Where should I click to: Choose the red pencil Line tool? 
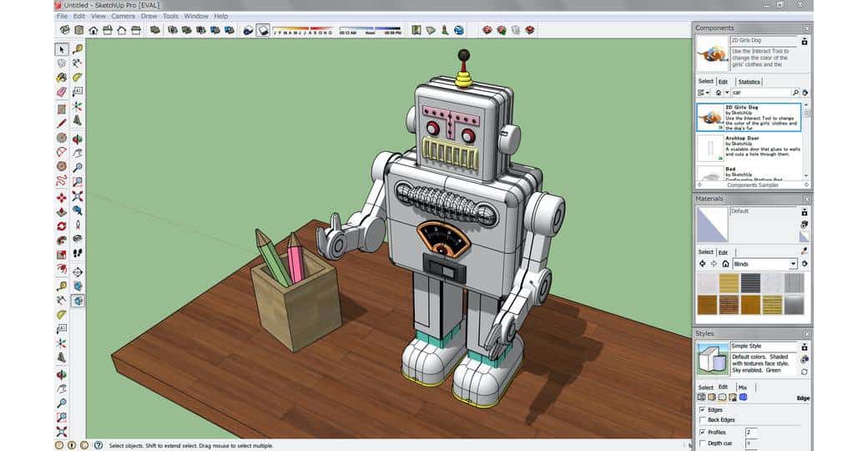pyautogui.click(x=62, y=123)
